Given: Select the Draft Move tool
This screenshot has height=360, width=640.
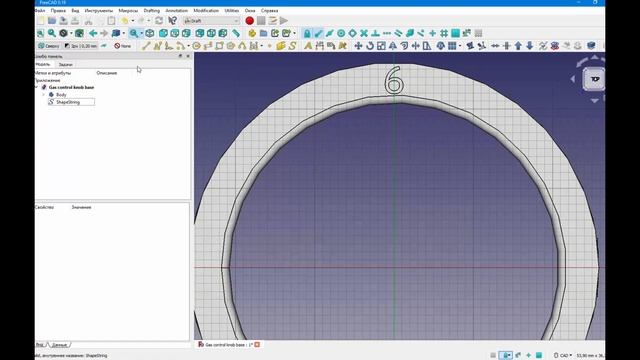Looking at the screenshot, I should [x=358, y=46].
